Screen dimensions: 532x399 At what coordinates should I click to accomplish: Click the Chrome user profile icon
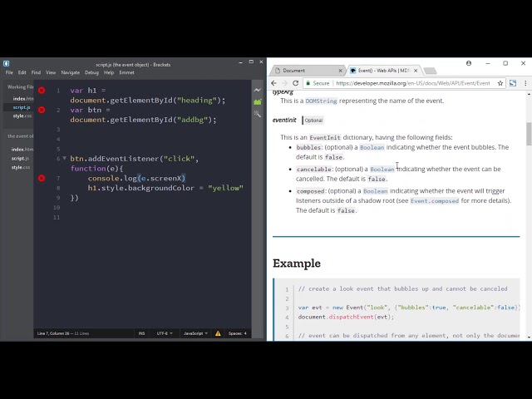click(x=469, y=63)
